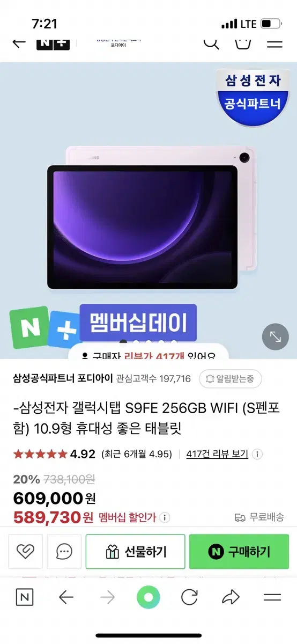
Task: Open the 417건 리뷰 보기 link
Action: [x=217, y=454]
